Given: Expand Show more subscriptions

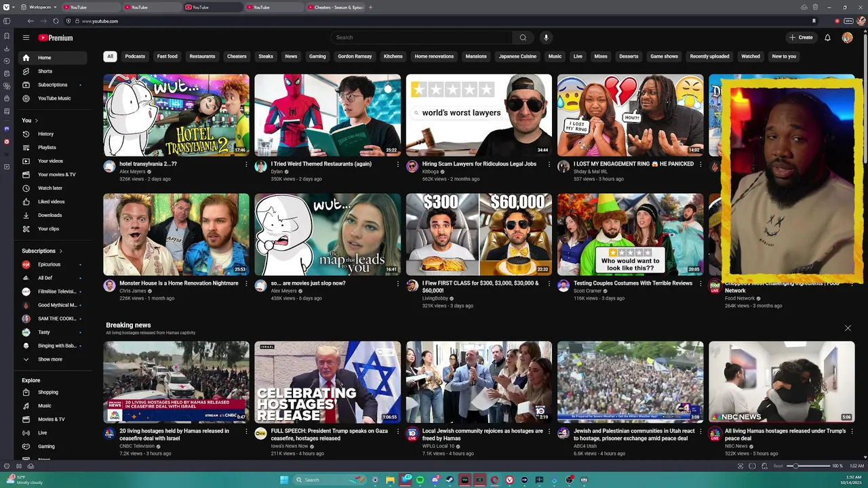Looking at the screenshot, I should [x=53, y=359].
